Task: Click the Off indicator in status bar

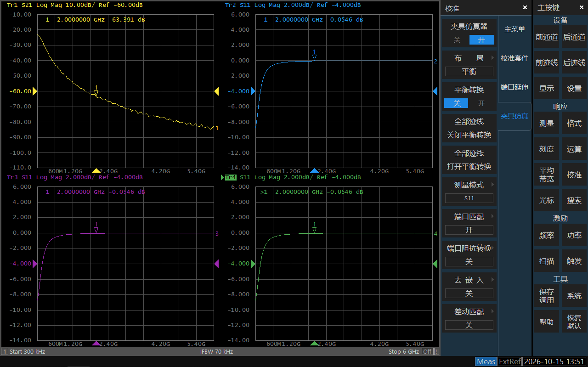Action: coord(427,351)
